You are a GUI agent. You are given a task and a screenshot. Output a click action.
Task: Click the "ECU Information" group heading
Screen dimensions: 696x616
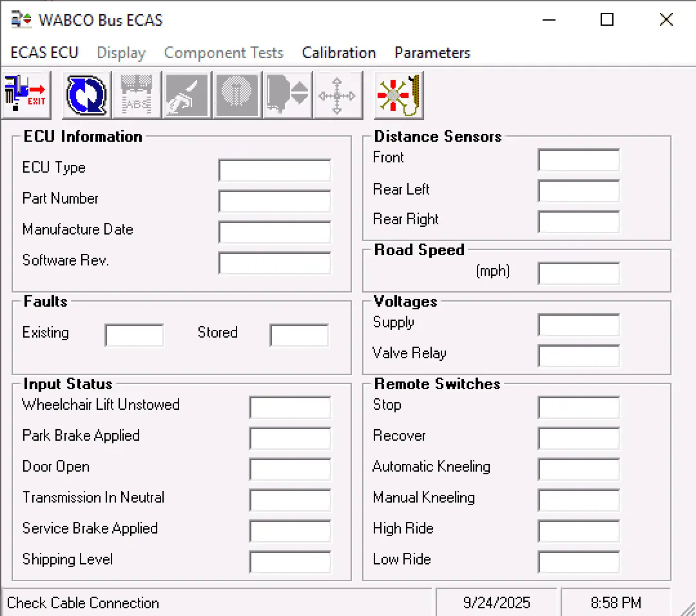pyautogui.click(x=83, y=136)
